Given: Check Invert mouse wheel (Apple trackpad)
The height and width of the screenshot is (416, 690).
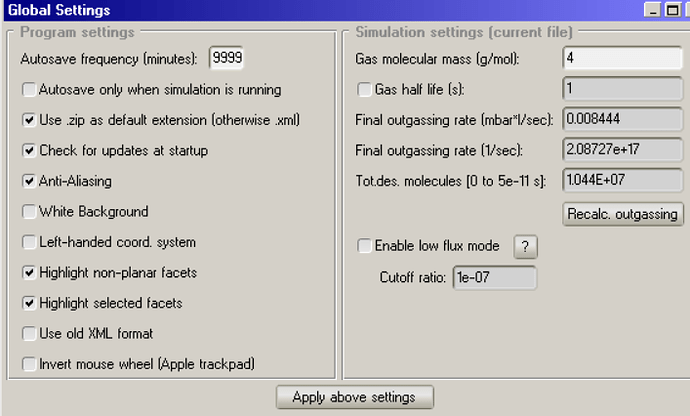Looking at the screenshot, I should 29,364.
